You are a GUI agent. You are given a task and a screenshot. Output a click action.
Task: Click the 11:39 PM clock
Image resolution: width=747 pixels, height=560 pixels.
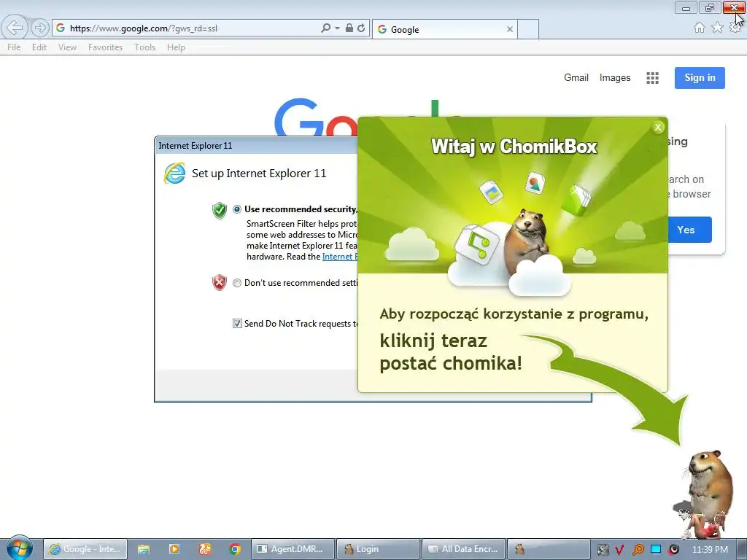[710, 550]
